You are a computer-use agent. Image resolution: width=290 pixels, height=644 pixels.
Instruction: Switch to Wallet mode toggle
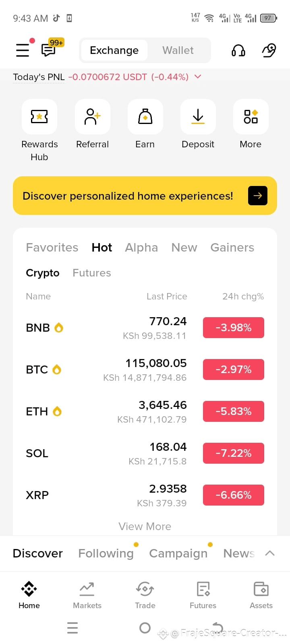[x=178, y=50]
